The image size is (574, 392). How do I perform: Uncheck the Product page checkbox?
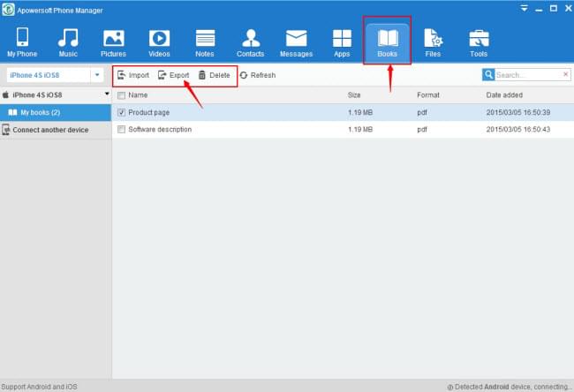click(122, 112)
